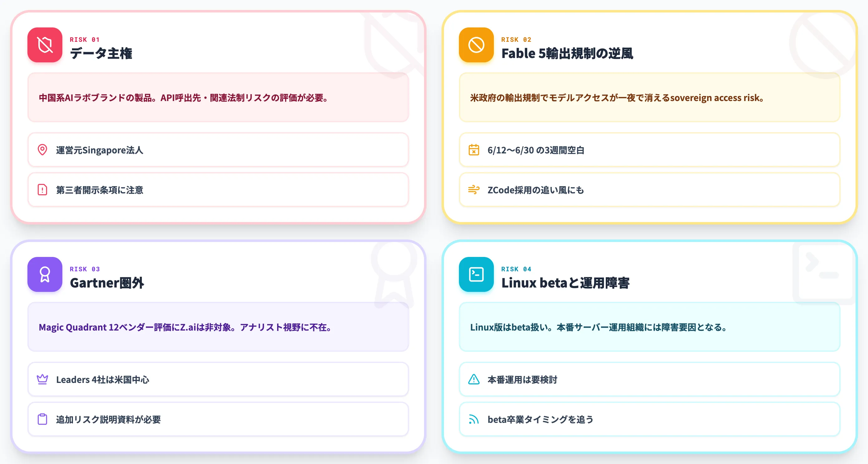Select the Gartner圏外 heading
Screen dimensions: 868x464
(107, 283)
